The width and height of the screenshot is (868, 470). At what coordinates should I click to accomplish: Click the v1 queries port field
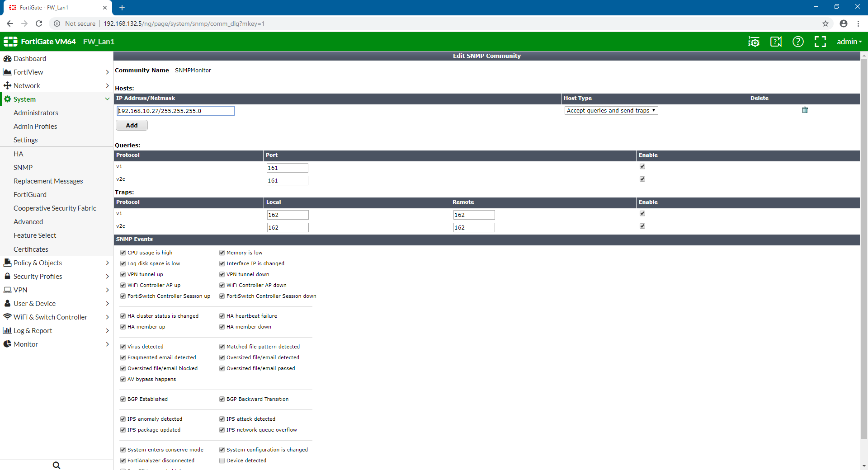287,168
